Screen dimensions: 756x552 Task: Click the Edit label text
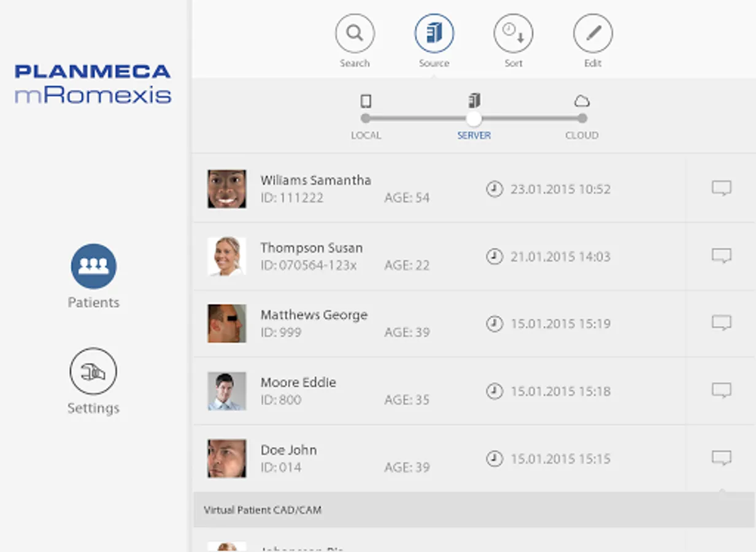593,63
